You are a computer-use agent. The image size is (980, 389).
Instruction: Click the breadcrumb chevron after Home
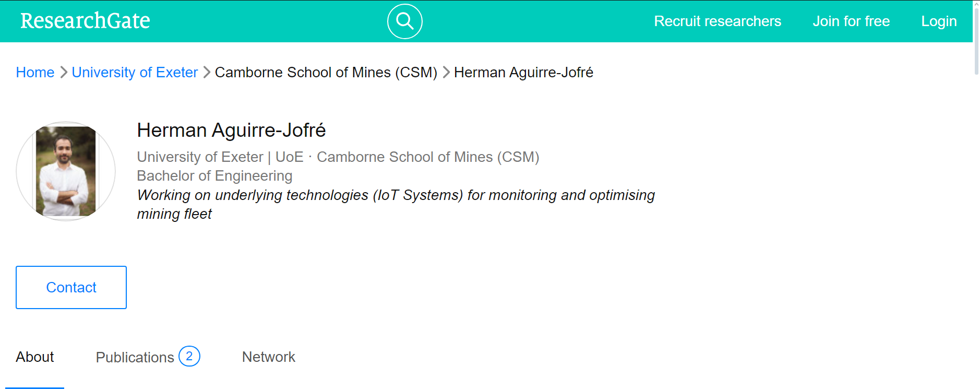63,72
